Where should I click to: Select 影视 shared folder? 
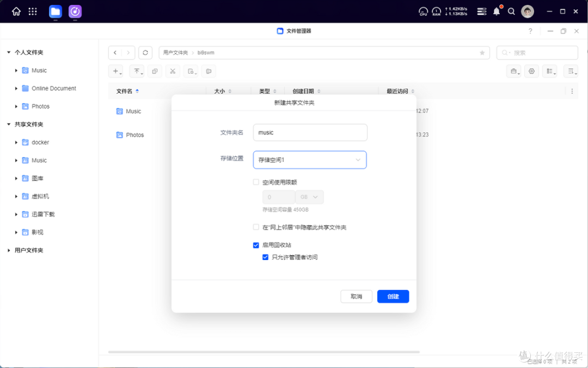37,232
